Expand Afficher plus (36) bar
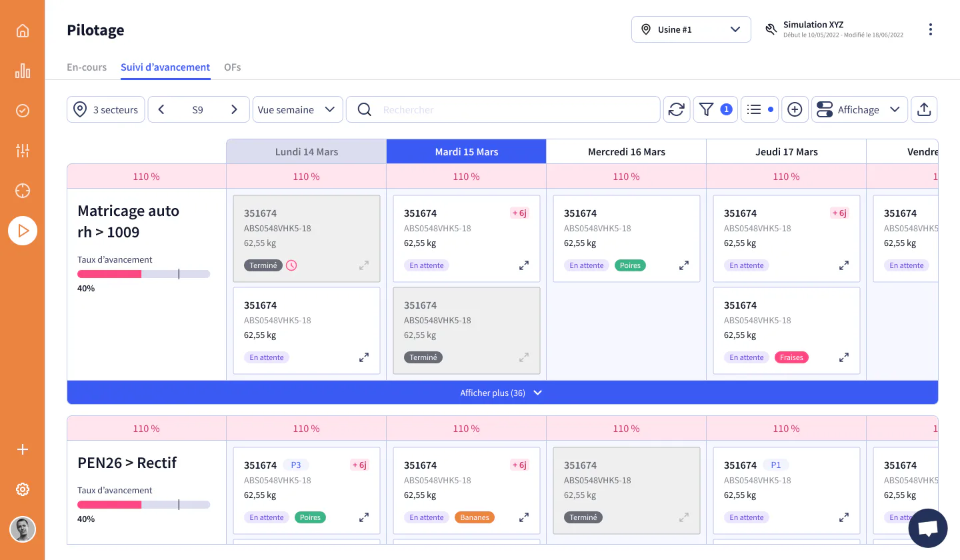The width and height of the screenshot is (960, 560). pyautogui.click(x=502, y=393)
